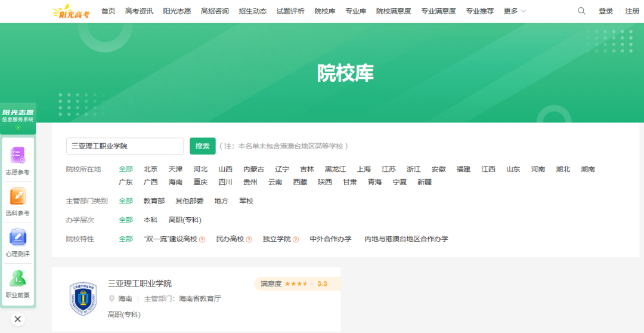The height and width of the screenshot is (333, 644).
Task: Filter location by 内蒙古
Action: pyautogui.click(x=254, y=169)
